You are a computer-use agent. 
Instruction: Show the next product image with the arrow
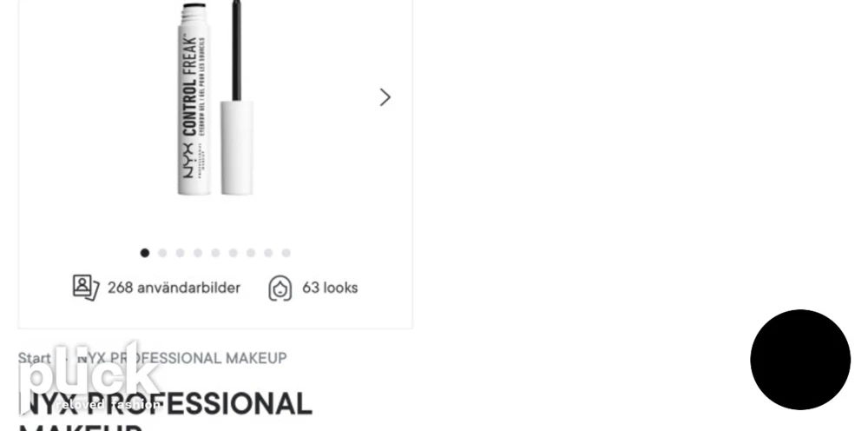[x=385, y=97]
